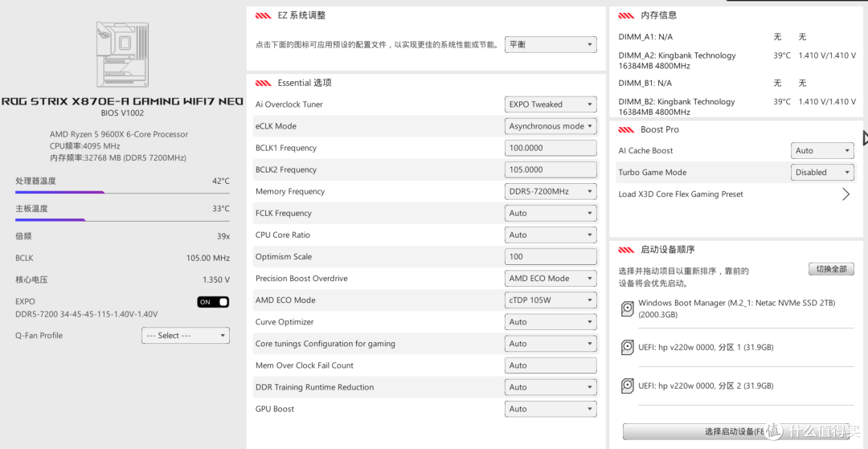Open the Curve Optimizer dropdown
The height and width of the screenshot is (449, 868).
551,322
